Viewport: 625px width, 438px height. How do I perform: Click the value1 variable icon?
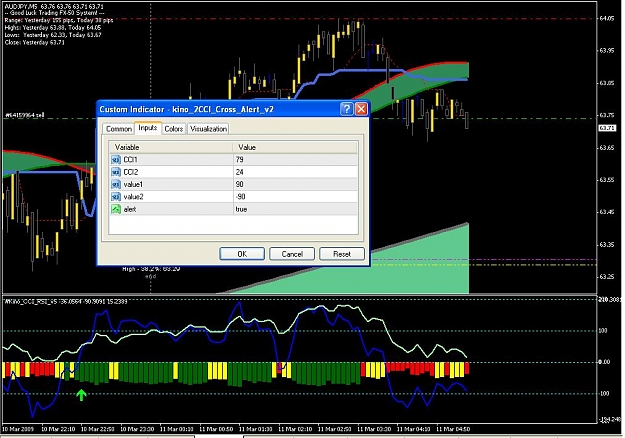point(116,185)
